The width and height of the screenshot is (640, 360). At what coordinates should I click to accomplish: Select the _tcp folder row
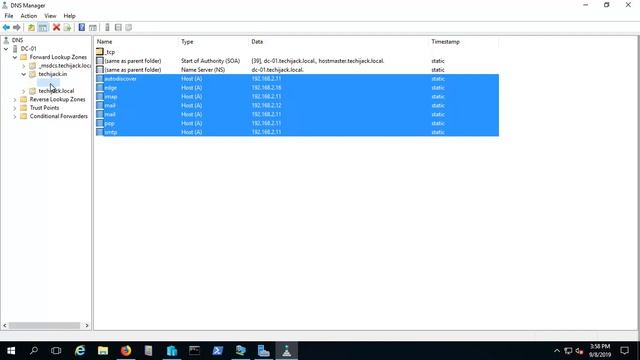tap(297, 52)
